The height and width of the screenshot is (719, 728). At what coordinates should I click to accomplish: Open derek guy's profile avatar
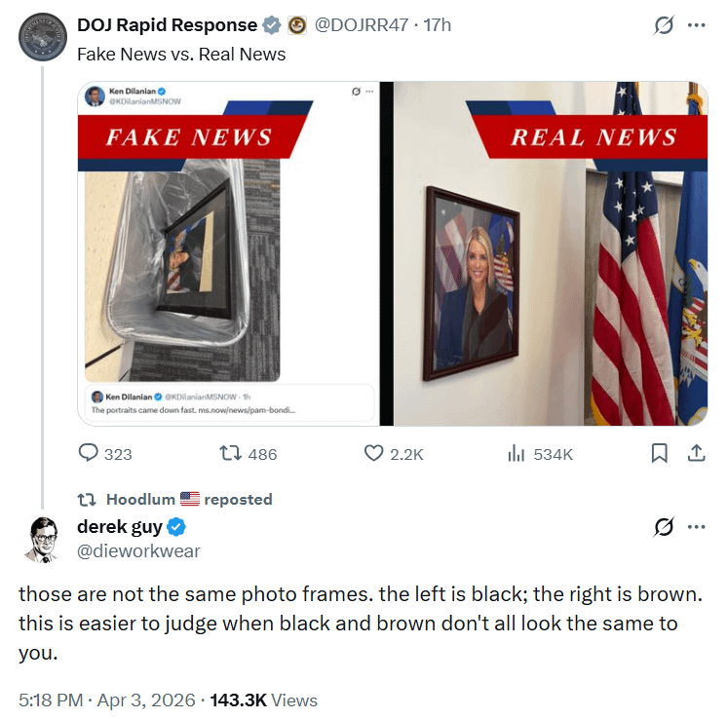click(x=42, y=539)
